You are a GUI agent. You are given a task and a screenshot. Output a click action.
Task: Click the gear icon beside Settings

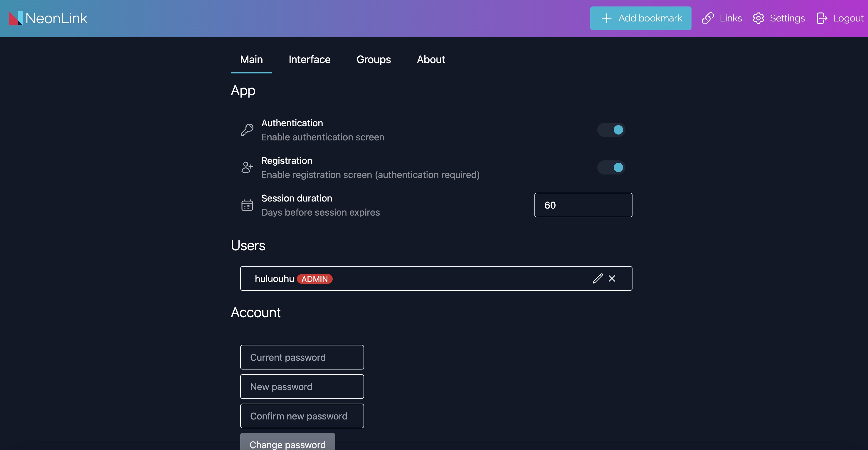point(758,18)
